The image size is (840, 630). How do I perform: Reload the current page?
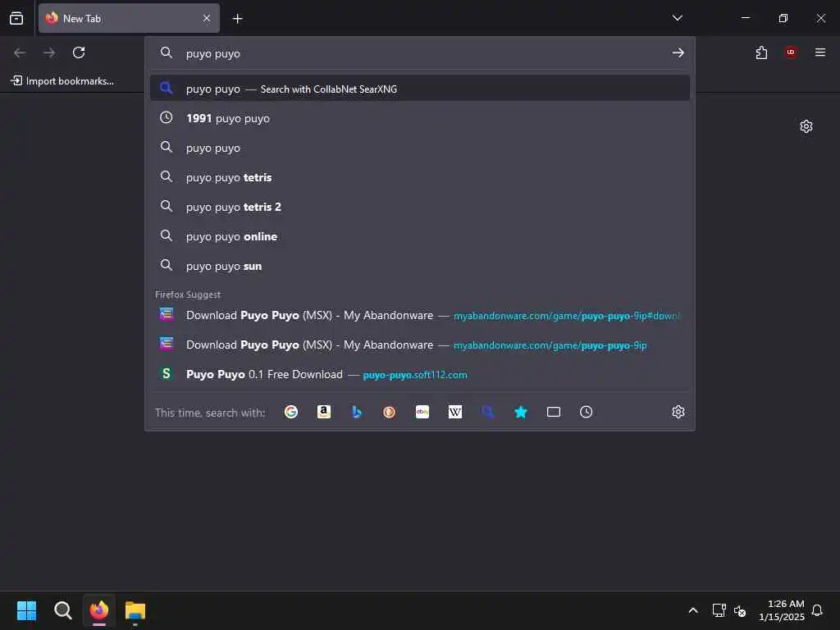(79, 52)
